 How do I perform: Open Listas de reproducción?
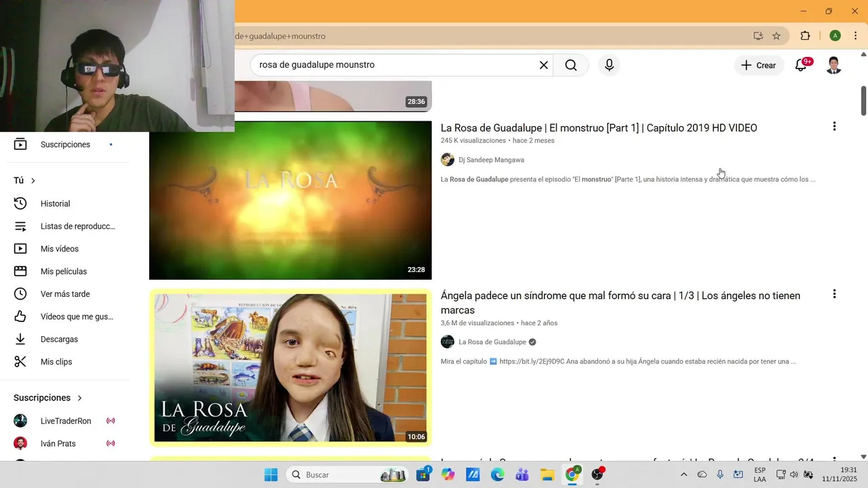[x=65, y=226]
